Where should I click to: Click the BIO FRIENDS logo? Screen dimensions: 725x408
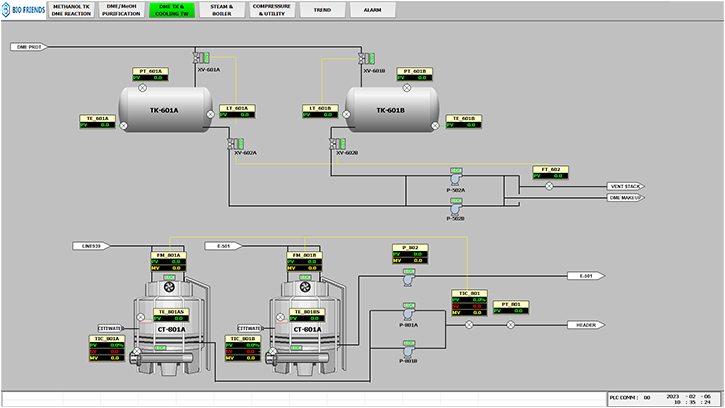23,10
